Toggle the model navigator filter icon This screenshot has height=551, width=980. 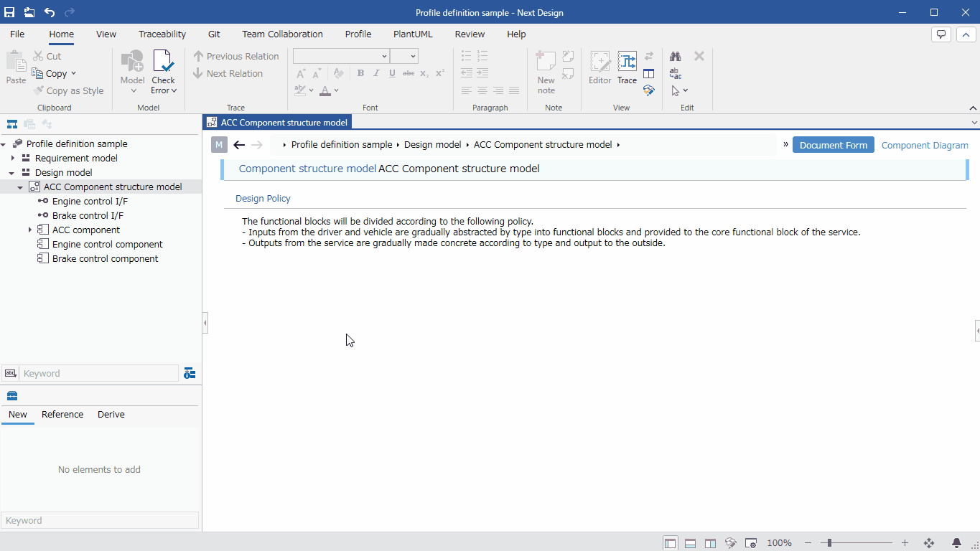click(x=190, y=373)
